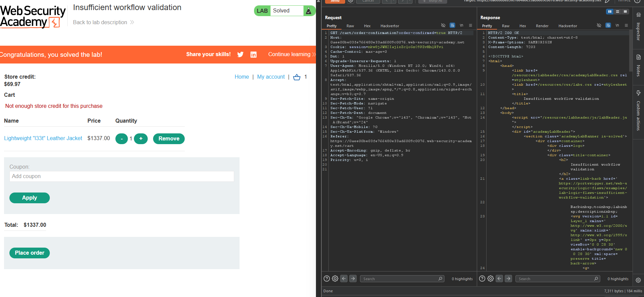Click the Place order button

tap(30, 253)
